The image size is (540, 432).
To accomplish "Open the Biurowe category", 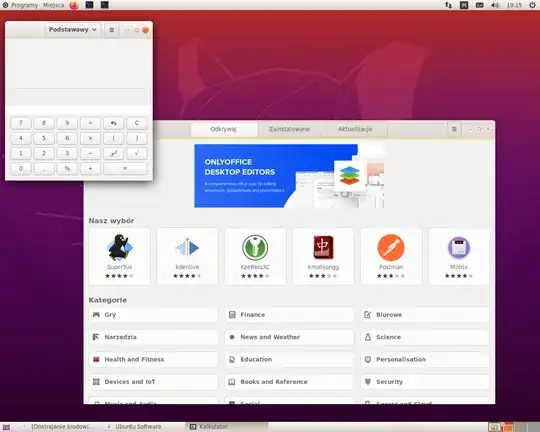I will click(425, 315).
